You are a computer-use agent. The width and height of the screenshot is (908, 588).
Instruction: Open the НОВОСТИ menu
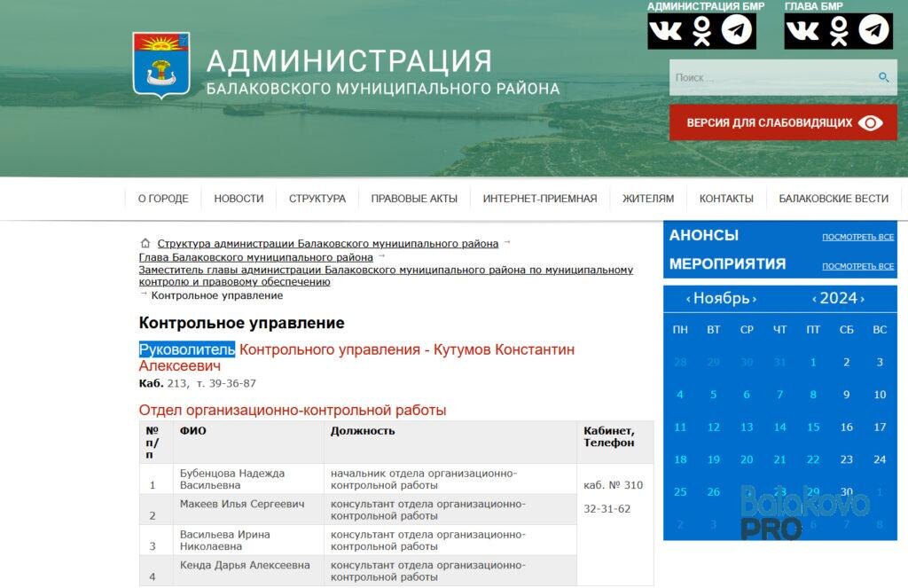[239, 199]
